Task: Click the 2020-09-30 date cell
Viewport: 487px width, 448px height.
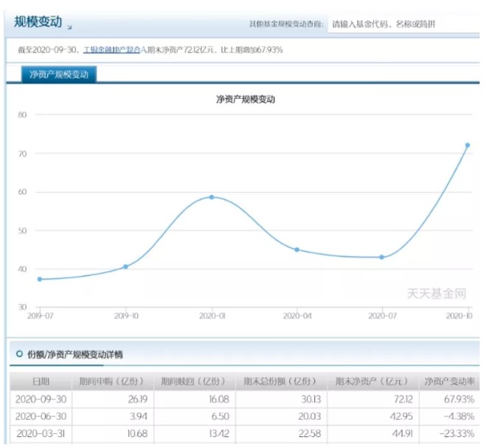Action: [41, 399]
